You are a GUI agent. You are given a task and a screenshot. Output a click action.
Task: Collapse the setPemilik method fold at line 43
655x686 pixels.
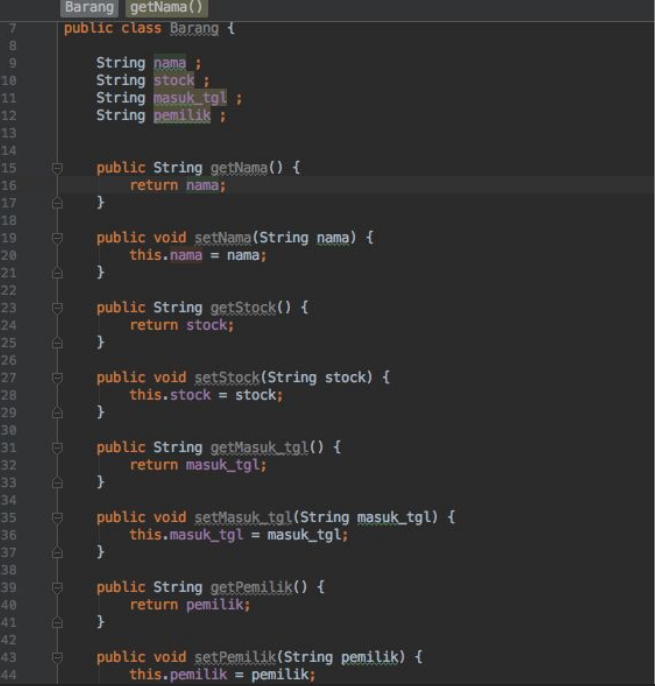57,658
